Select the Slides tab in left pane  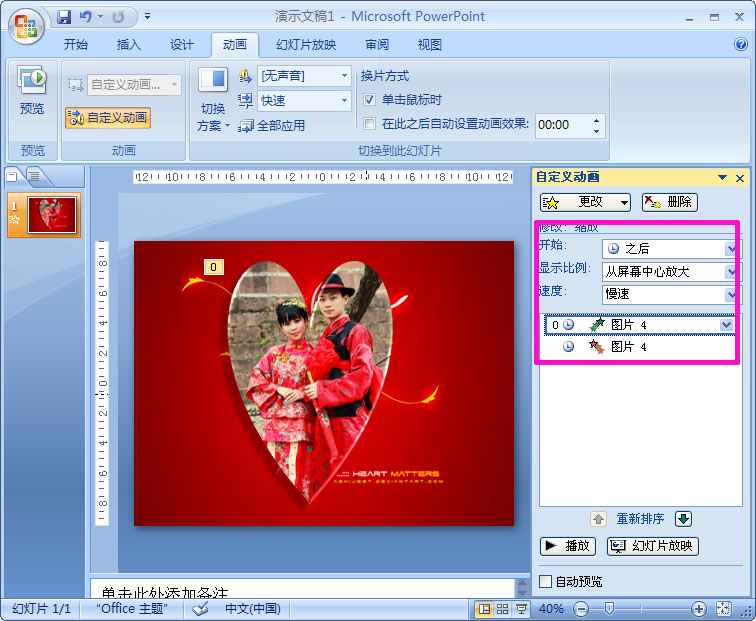pos(13,176)
